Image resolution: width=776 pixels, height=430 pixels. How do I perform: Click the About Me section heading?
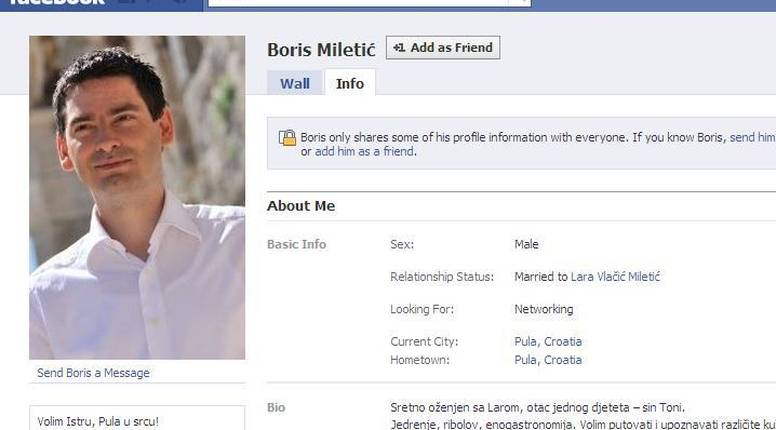pos(301,206)
